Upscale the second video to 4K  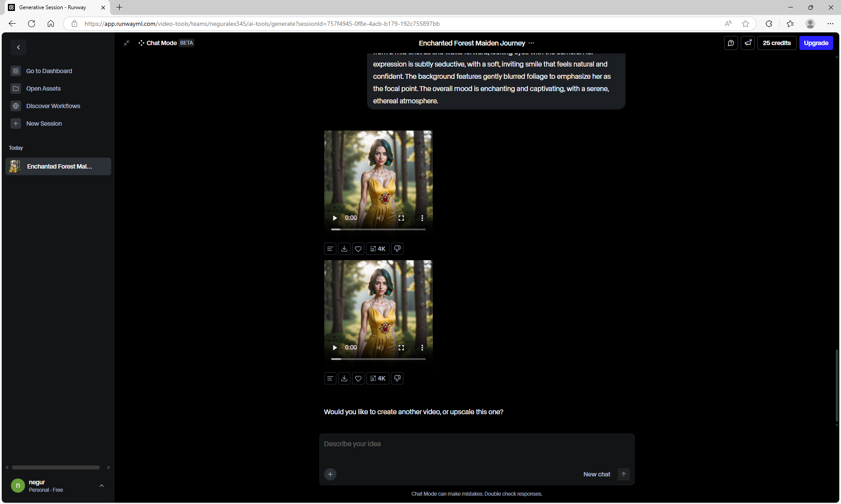tap(378, 378)
